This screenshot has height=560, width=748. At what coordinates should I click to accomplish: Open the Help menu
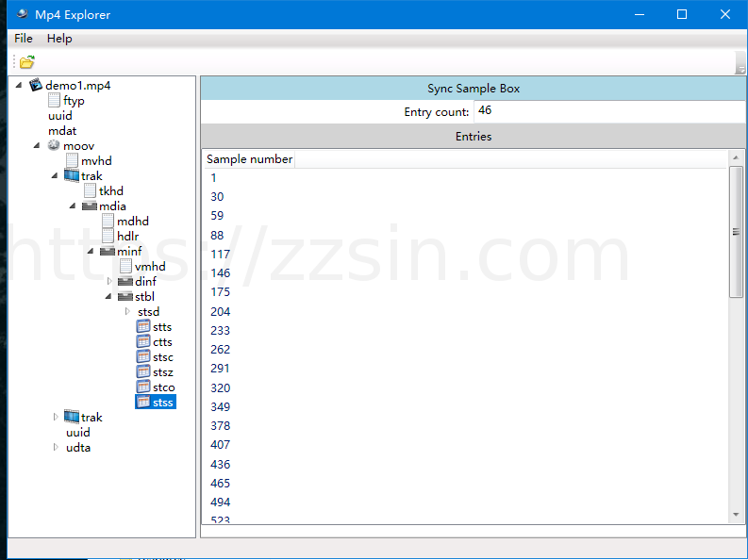point(59,39)
